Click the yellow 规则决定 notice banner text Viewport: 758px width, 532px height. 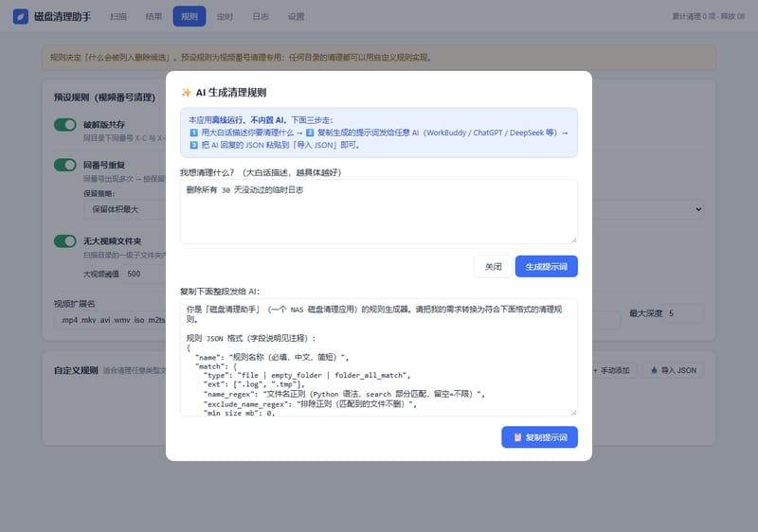coord(241,58)
